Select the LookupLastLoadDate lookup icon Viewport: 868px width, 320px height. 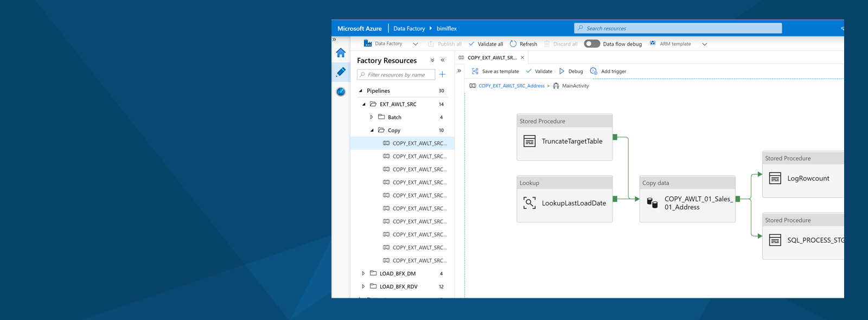529,203
